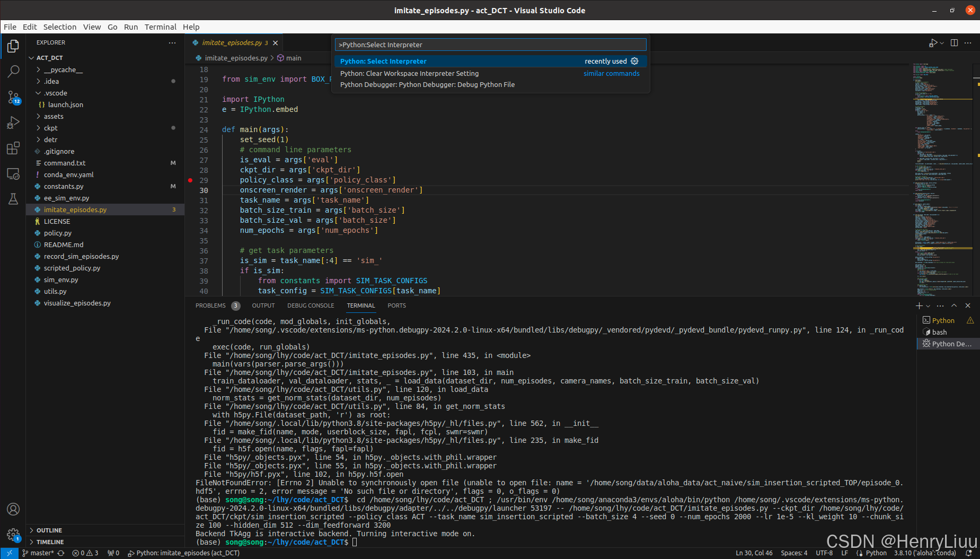This screenshot has height=559, width=980.
Task: Click the similar commands link
Action: (x=611, y=73)
